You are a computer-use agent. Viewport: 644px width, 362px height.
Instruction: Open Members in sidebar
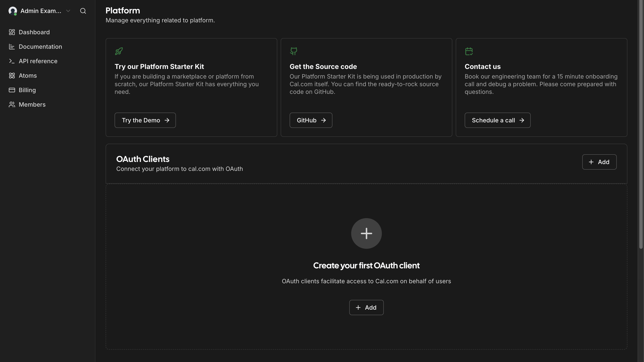pos(32,105)
